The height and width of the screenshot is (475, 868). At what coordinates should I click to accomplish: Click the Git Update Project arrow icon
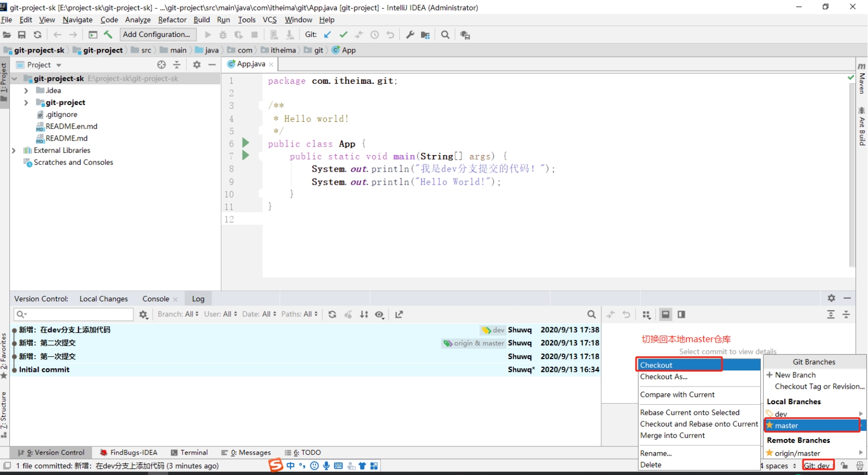tap(327, 35)
